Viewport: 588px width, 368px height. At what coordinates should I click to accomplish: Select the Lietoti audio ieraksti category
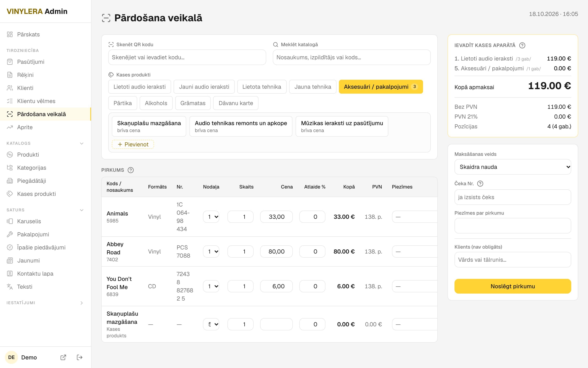point(139,87)
